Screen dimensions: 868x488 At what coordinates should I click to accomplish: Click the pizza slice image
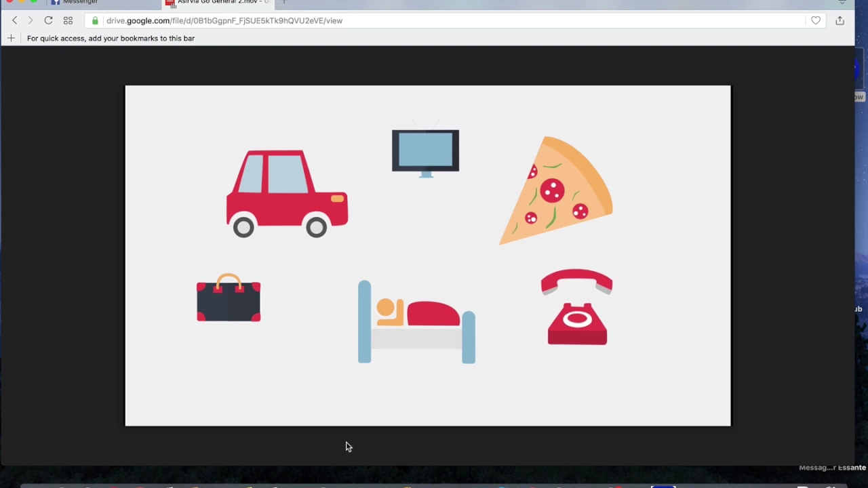coord(556,190)
